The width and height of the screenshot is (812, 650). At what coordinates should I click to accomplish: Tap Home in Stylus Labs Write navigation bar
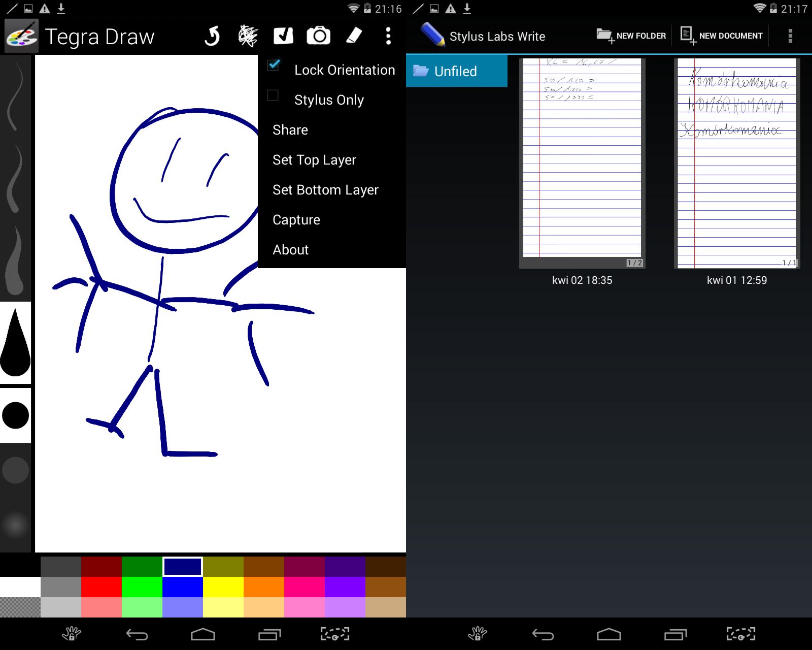[x=609, y=634]
